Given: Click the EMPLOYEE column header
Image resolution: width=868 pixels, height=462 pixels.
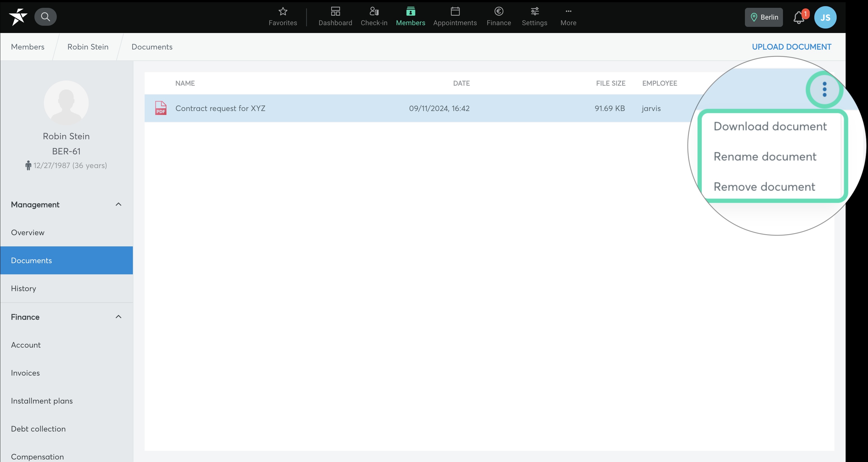Looking at the screenshot, I should tap(659, 83).
